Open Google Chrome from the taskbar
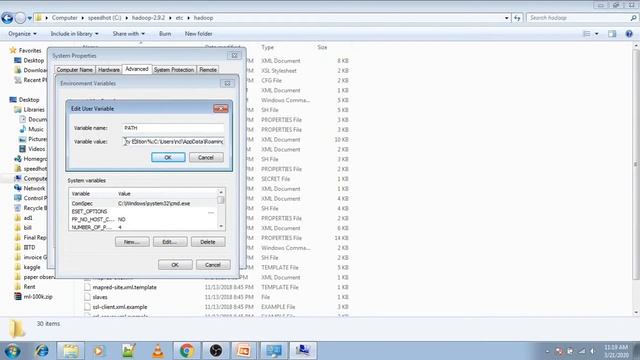Image resolution: width=640 pixels, height=360 pixels. click(187, 351)
